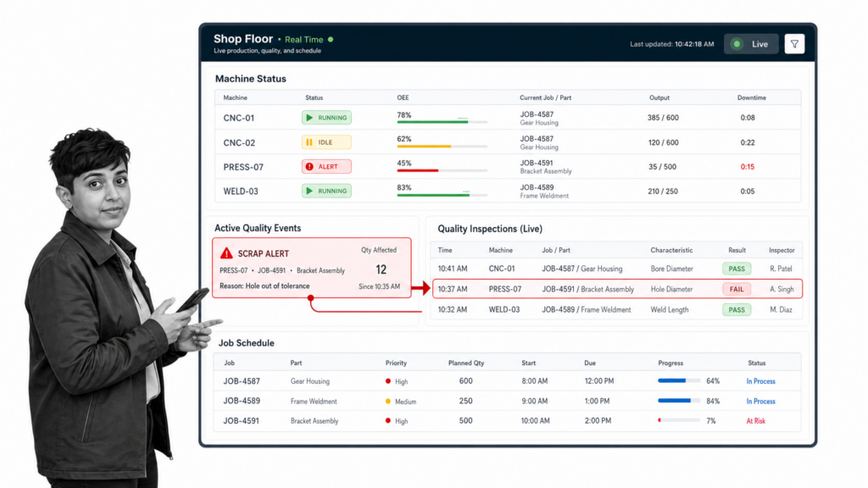
Task: Click the Scrap Alert warning triangle icon
Action: pos(226,252)
